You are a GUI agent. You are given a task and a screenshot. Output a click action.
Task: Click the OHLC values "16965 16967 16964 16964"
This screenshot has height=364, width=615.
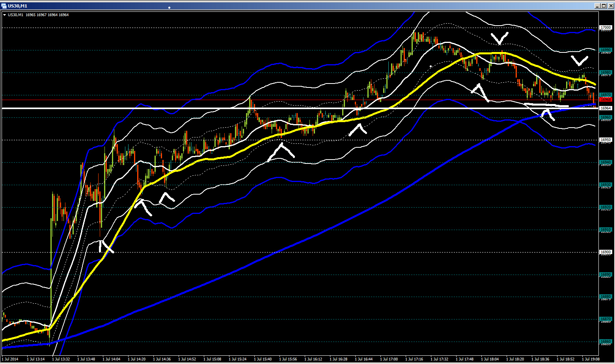pos(47,15)
